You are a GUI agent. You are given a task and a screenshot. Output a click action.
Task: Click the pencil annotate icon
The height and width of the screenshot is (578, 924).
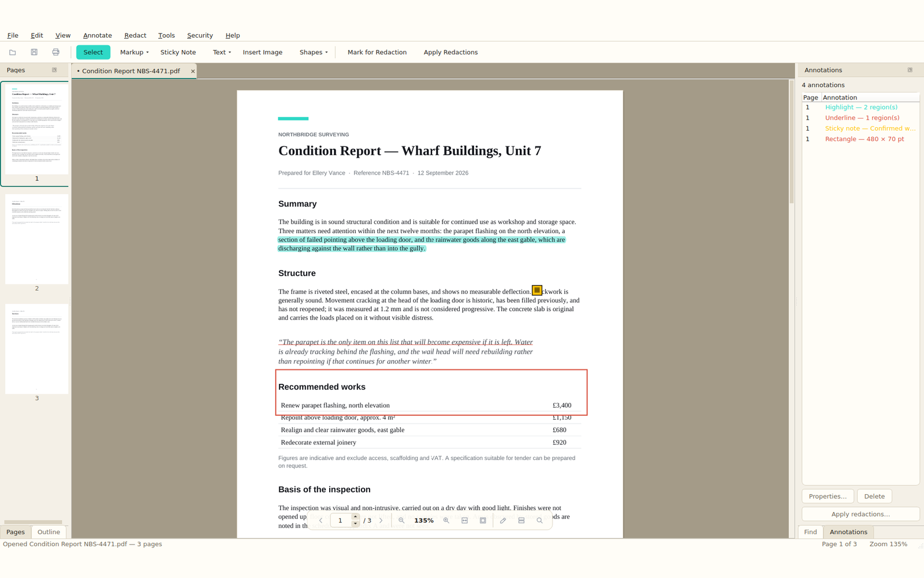503,520
